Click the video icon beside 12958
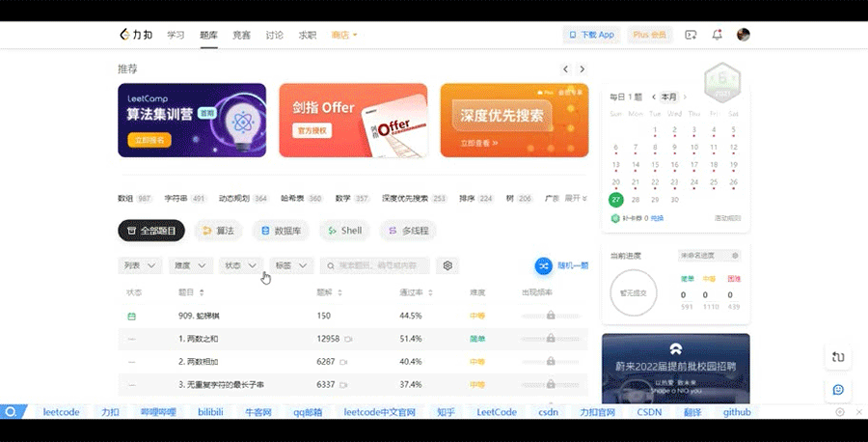Image resolution: width=868 pixels, height=442 pixels. click(348, 339)
